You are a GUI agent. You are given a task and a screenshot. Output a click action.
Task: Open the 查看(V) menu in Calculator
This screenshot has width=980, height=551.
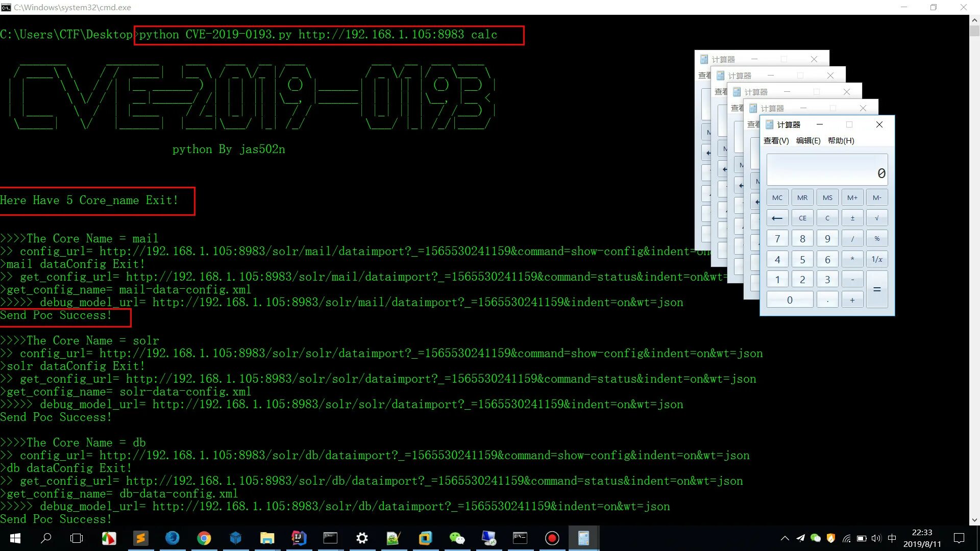point(776,141)
